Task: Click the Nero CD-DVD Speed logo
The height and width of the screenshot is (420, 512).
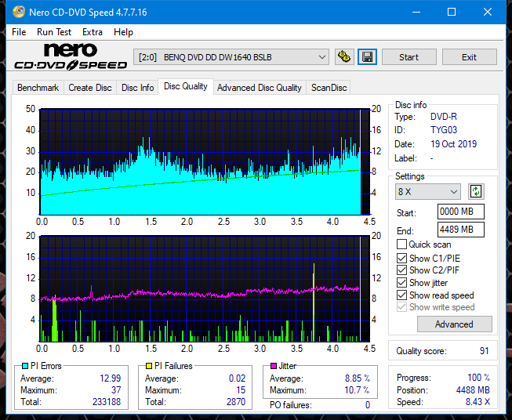Action: (x=71, y=57)
